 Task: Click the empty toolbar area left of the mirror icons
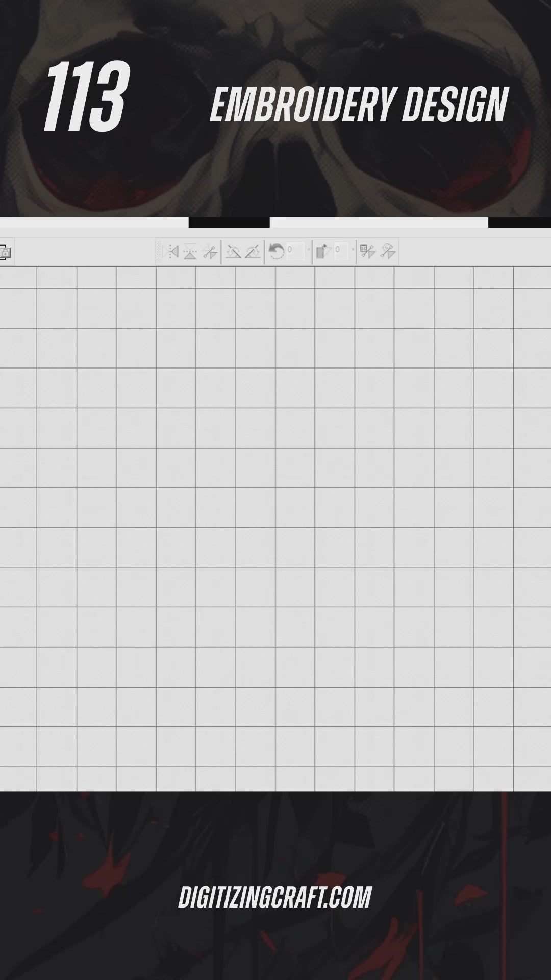pyautogui.click(x=85, y=252)
